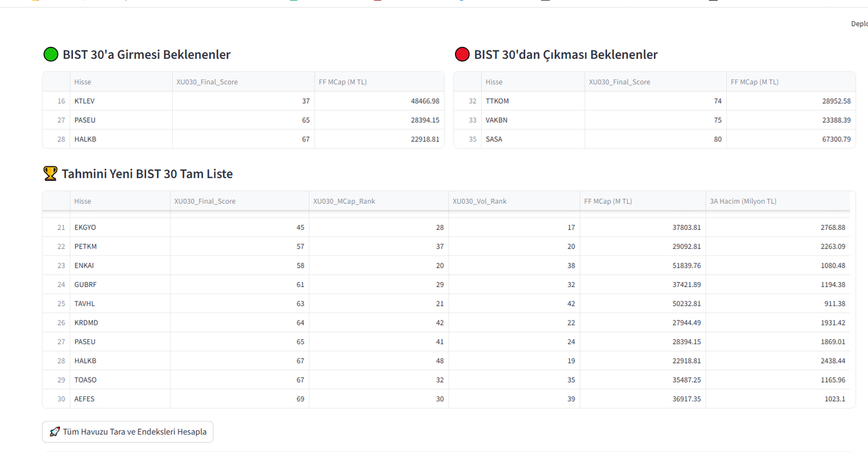Click XU030_Final_Score header in Girmesi Beklenenler table
This screenshot has height=452, width=868.
click(243, 82)
